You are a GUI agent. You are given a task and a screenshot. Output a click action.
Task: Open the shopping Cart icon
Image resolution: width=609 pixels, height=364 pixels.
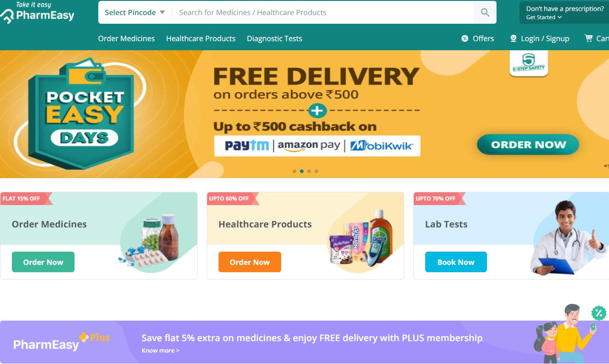coord(589,38)
